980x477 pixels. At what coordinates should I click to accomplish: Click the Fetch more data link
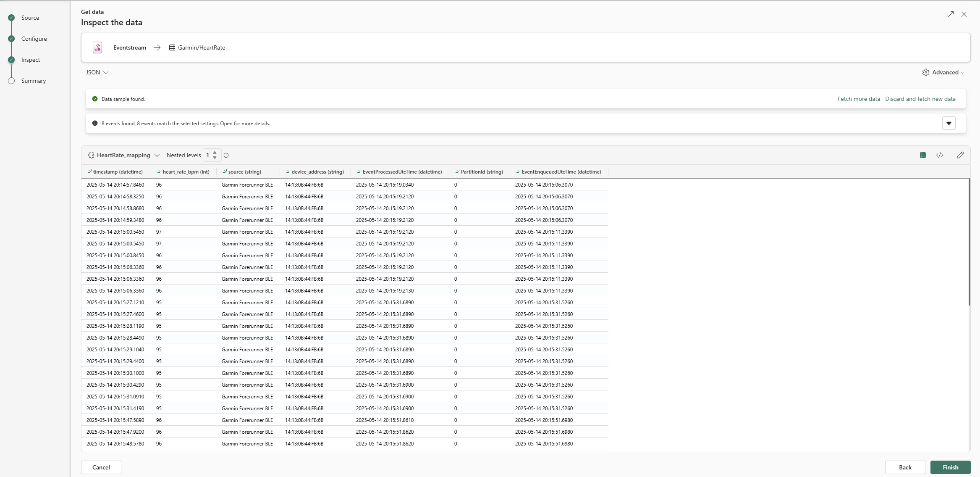click(x=858, y=98)
